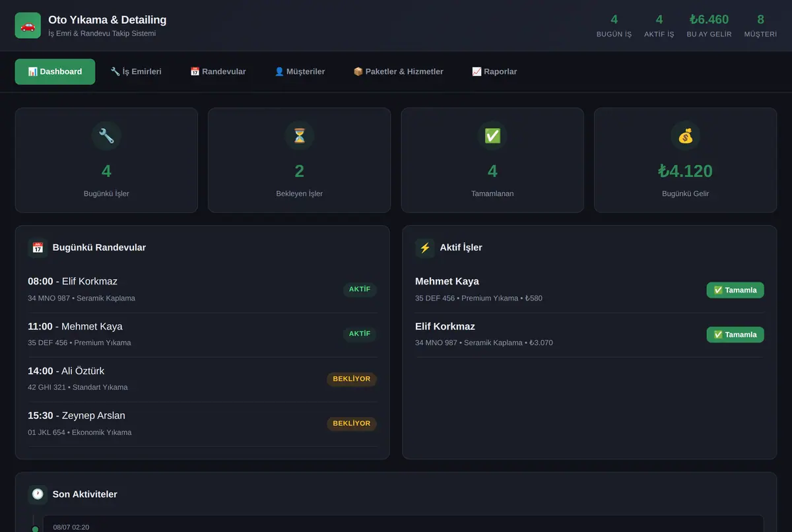
Task: Click the '01 JKL 654 • Ekonomik Yıkama' details
Action: coord(80,432)
